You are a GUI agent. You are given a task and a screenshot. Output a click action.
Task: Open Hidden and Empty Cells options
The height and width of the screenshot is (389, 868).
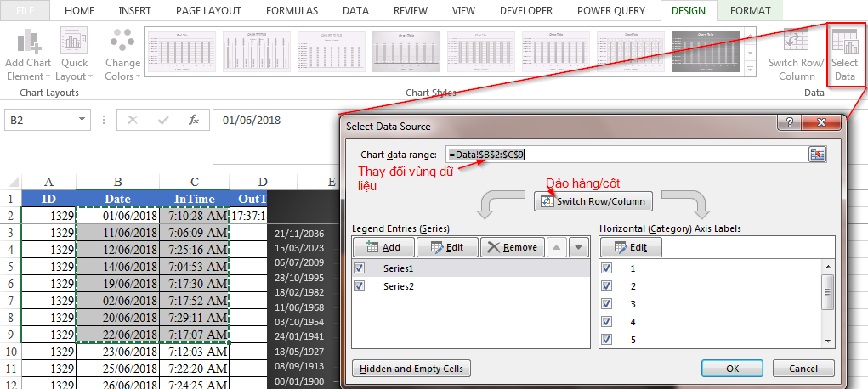coord(411,369)
